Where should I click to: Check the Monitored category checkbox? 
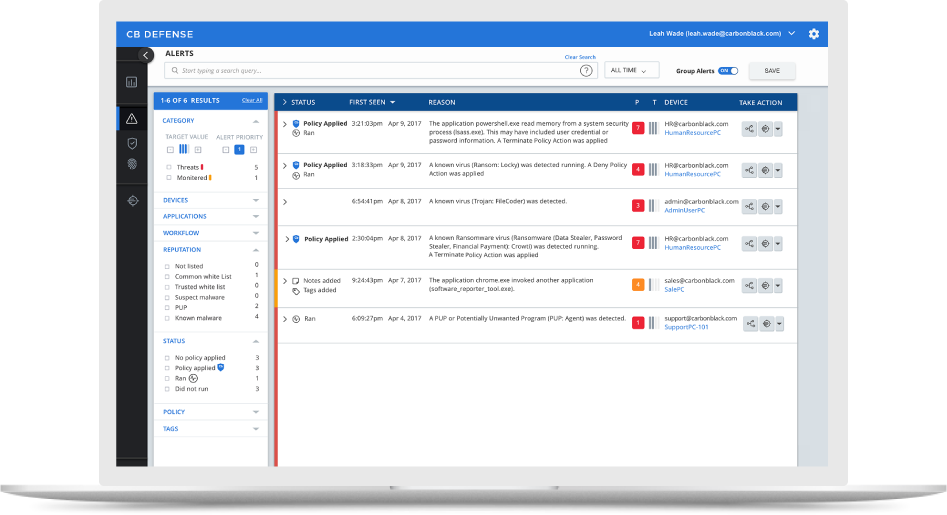[169, 178]
